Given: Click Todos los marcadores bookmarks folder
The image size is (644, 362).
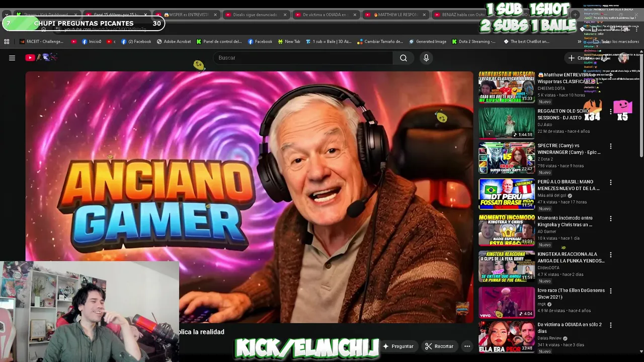Looking at the screenshot, I should point(616,42).
